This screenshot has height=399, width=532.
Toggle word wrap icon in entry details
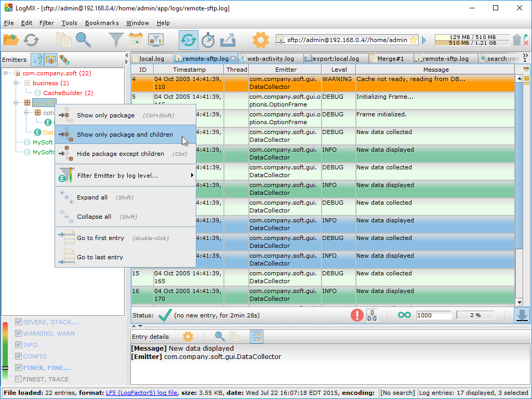pos(257,337)
